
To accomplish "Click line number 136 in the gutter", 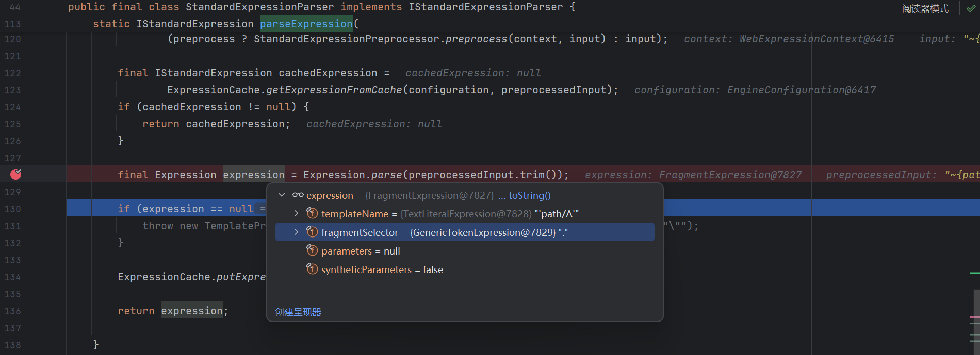I will point(13,311).
